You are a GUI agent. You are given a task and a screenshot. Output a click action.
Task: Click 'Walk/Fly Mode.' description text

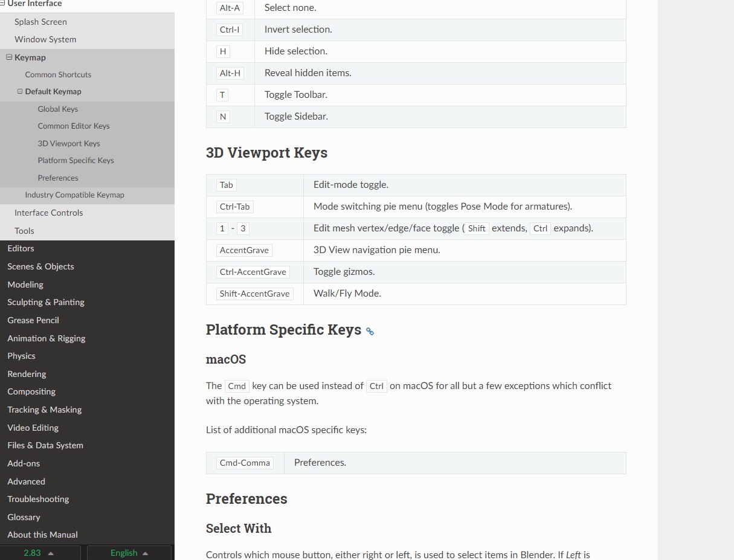(x=347, y=294)
